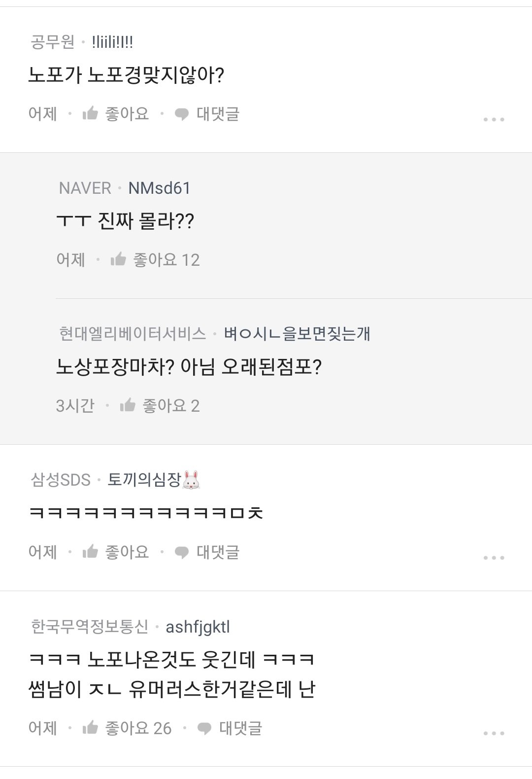Open 벼ㅇ시ㄴ을보면짖는개 user profile
Image resolution: width=532 pixels, height=779 pixels.
tap(297, 334)
